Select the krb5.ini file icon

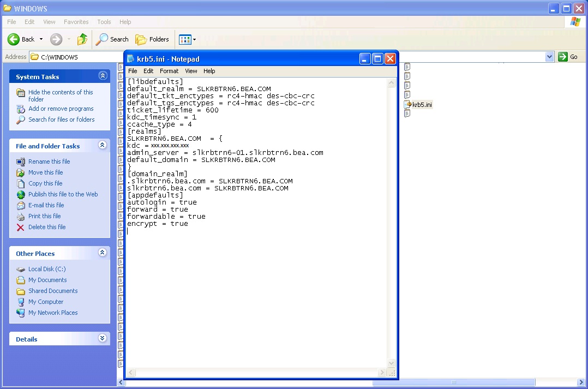click(x=407, y=104)
